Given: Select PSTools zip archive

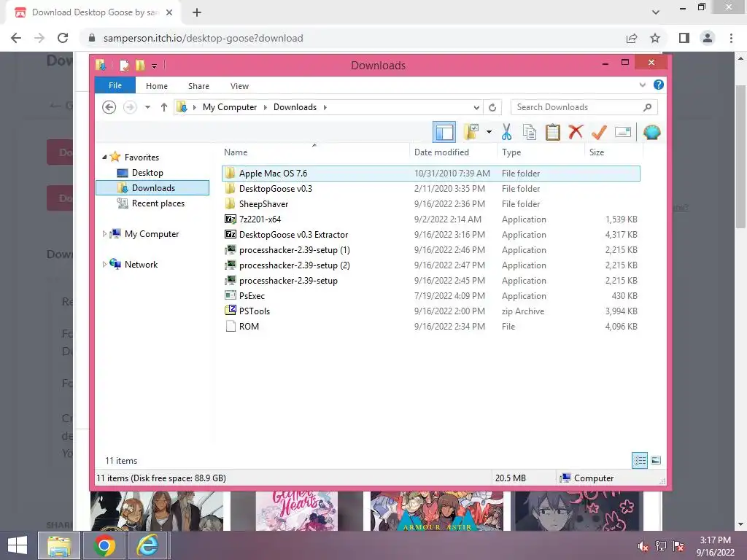Looking at the screenshot, I should coord(430,311).
